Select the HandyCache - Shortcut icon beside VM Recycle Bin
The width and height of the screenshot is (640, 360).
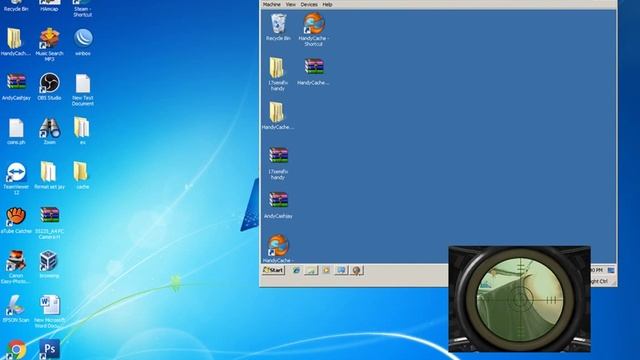(x=313, y=29)
